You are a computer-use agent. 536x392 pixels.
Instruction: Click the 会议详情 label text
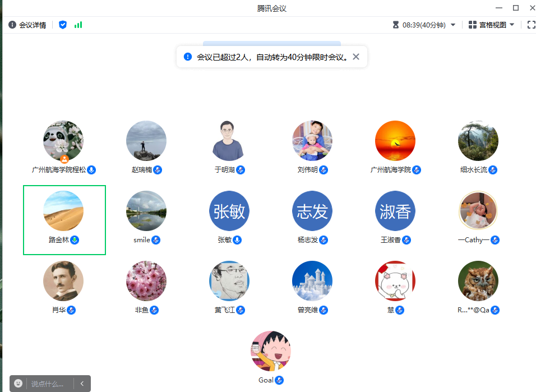tap(33, 25)
